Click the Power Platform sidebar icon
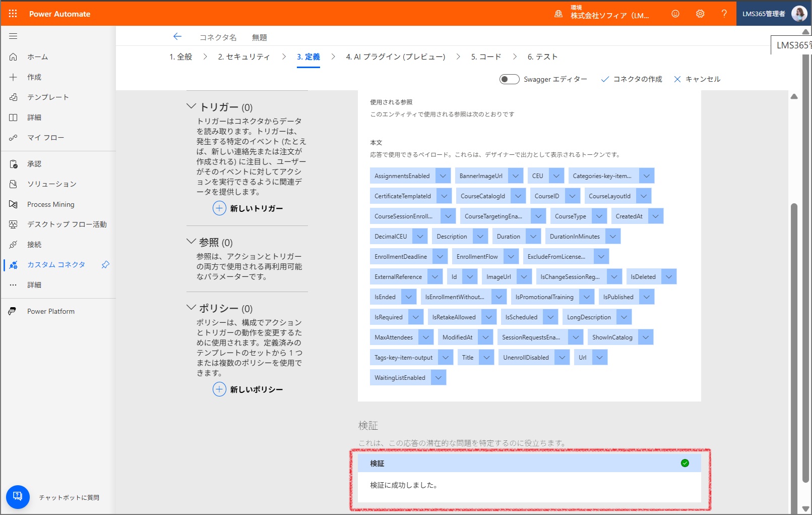Viewport: 812px width, 515px height. [12, 311]
